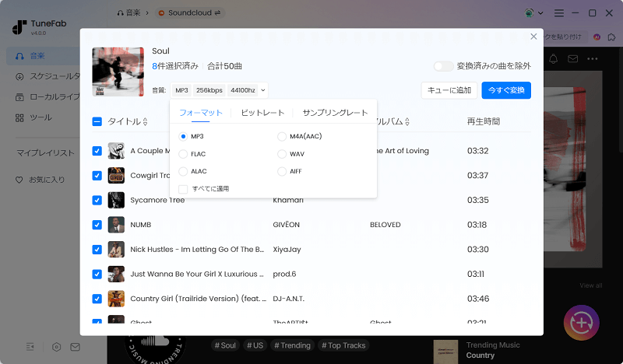Click the BELOVED album name
Image resolution: width=623 pixels, height=364 pixels.
(385, 225)
